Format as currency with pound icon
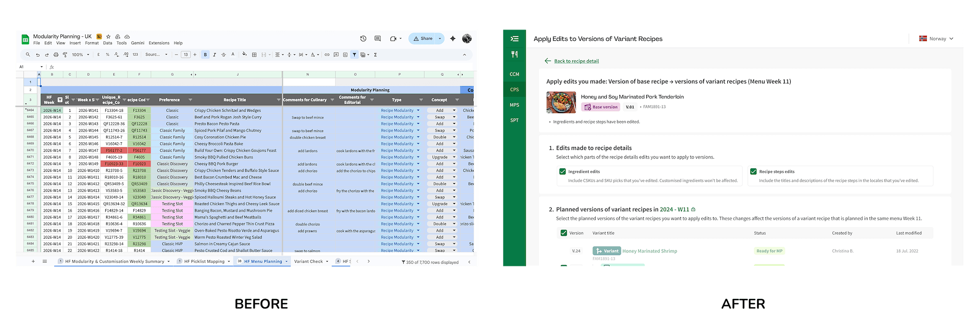 coord(99,55)
